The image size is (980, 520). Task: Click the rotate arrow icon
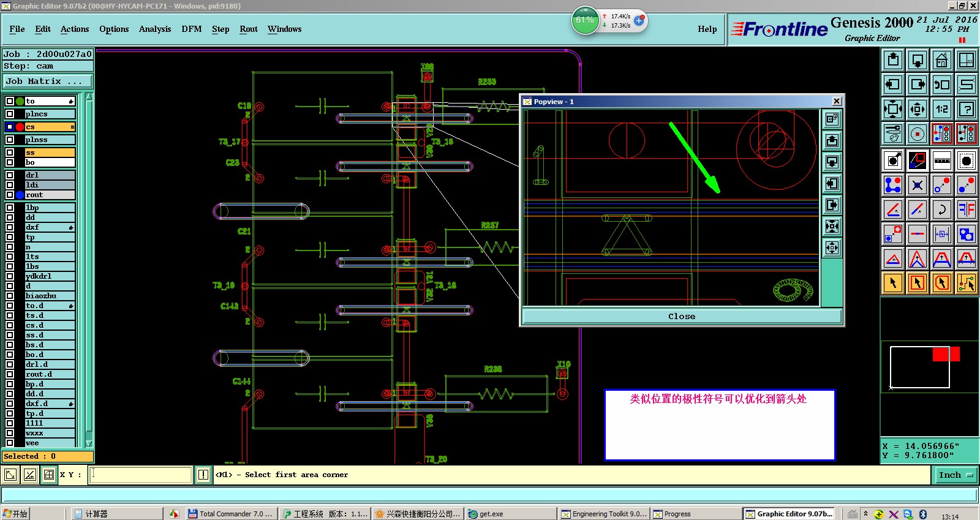point(942,209)
